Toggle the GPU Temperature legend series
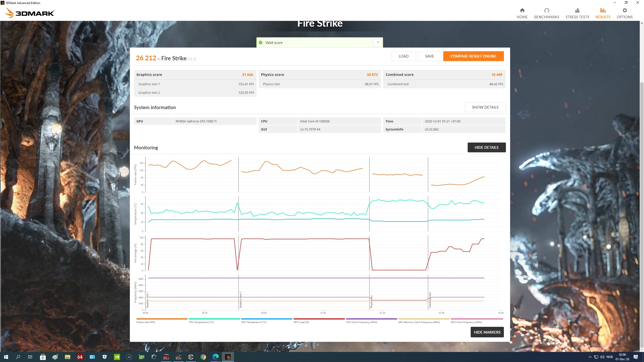This screenshot has width=644, height=362. (266, 321)
